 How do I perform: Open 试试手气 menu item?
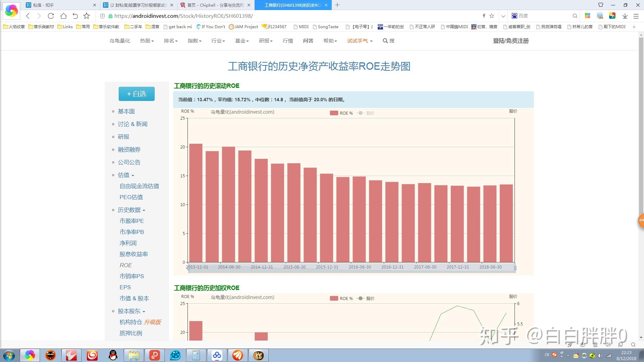pyautogui.click(x=360, y=41)
